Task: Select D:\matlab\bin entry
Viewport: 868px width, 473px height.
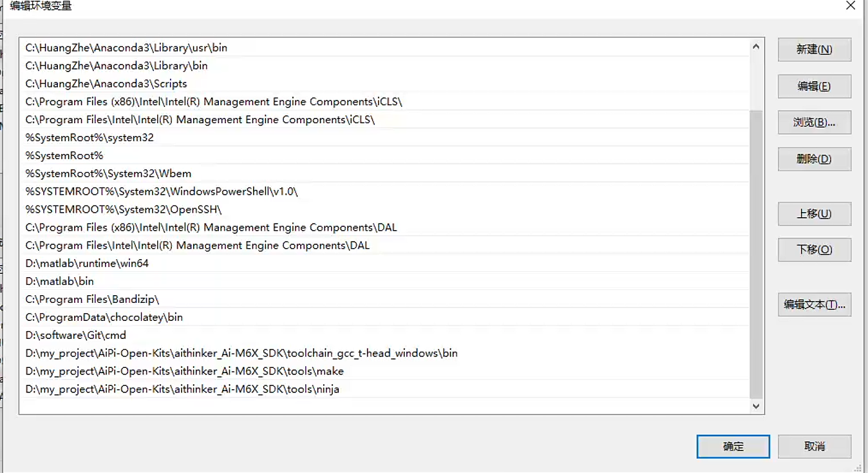Action: pos(384,282)
